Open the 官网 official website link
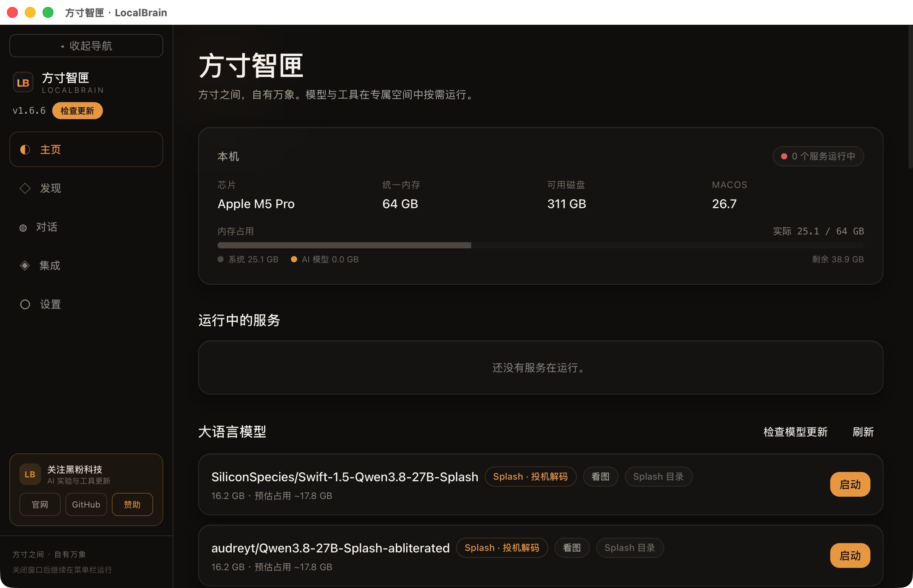This screenshot has width=913, height=588. click(x=40, y=504)
